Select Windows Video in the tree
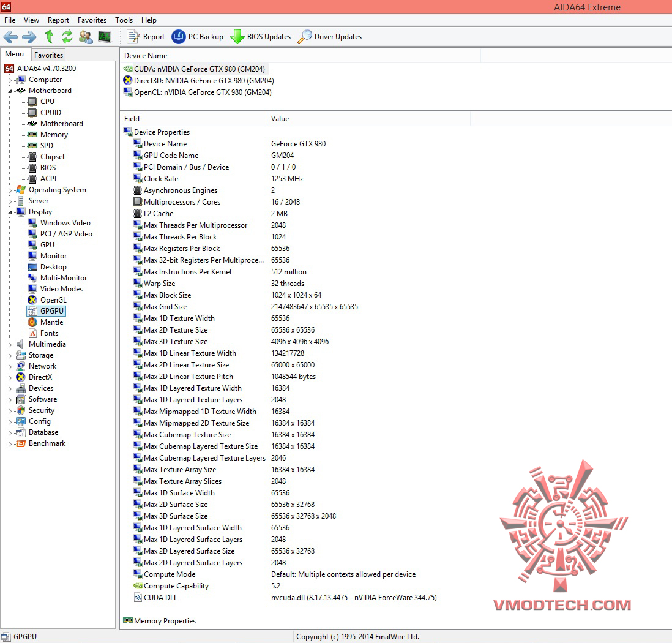 pyautogui.click(x=65, y=223)
